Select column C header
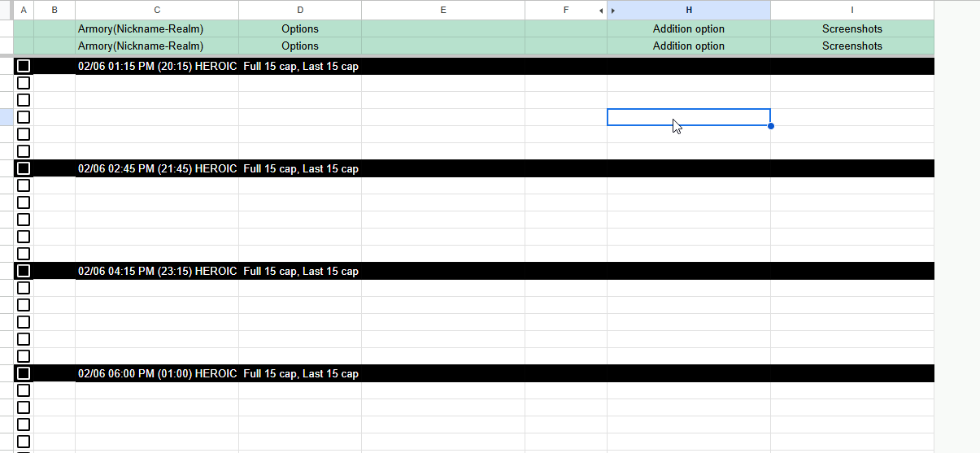This screenshot has width=980, height=453. pos(157,10)
